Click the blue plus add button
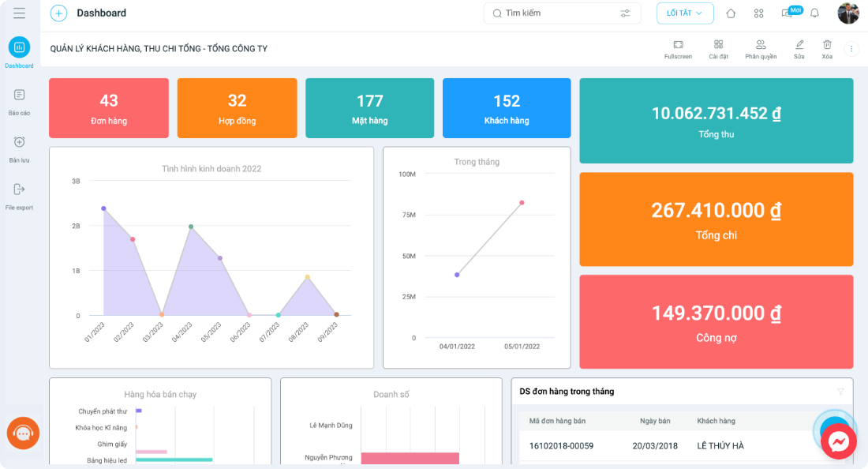 click(x=58, y=13)
